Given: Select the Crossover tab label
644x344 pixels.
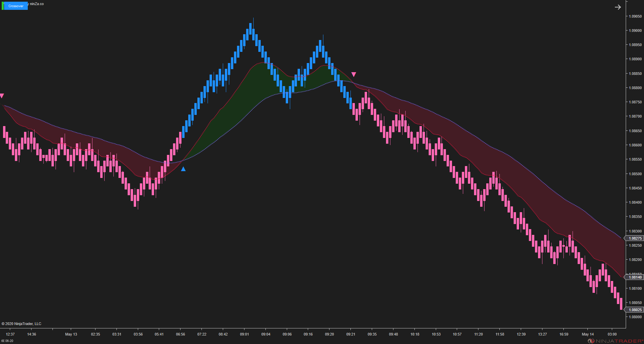Looking at the screenshot, I should 15,5.
